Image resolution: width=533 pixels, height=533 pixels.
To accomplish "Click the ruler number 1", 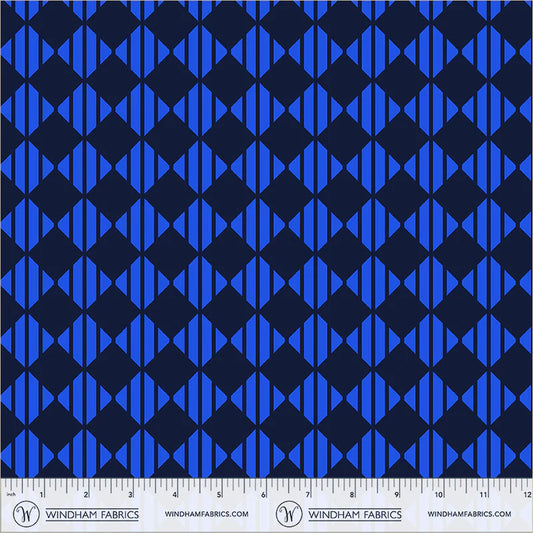I will [41, 495].
